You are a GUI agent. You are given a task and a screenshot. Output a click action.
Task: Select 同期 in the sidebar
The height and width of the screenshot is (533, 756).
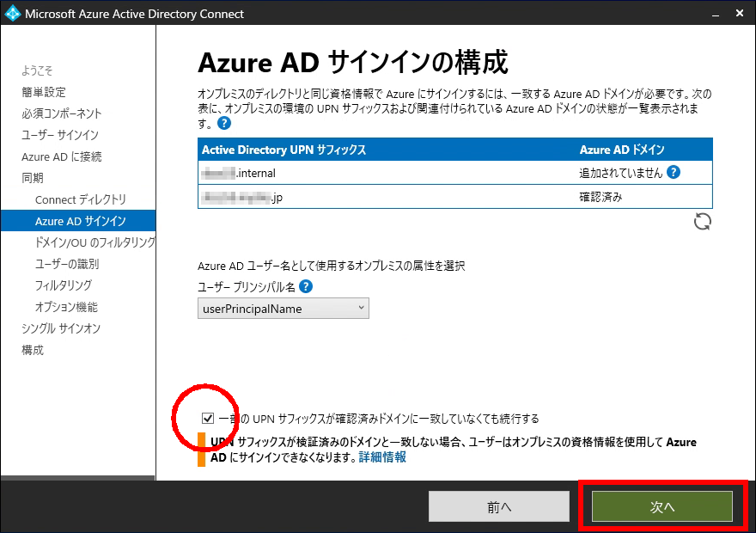pos(33,178)
